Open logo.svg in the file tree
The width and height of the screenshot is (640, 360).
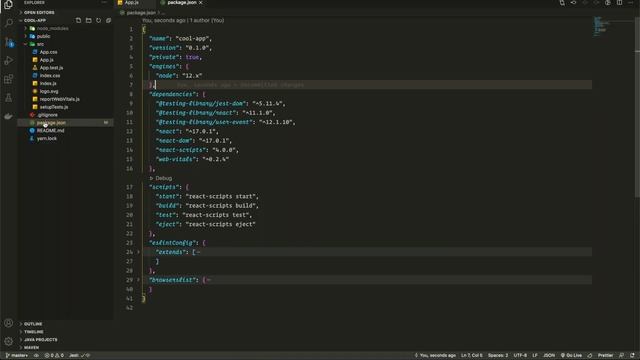pos(49,91)
